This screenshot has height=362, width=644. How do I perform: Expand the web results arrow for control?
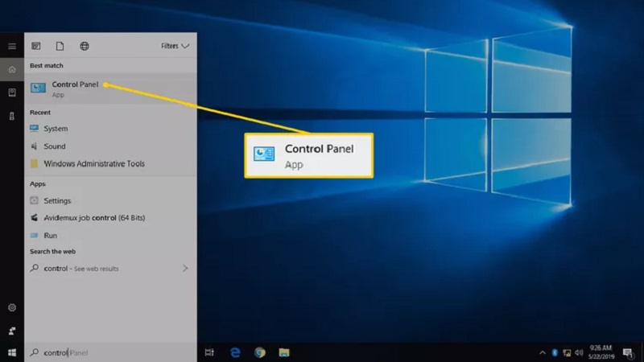coord(185,267)
